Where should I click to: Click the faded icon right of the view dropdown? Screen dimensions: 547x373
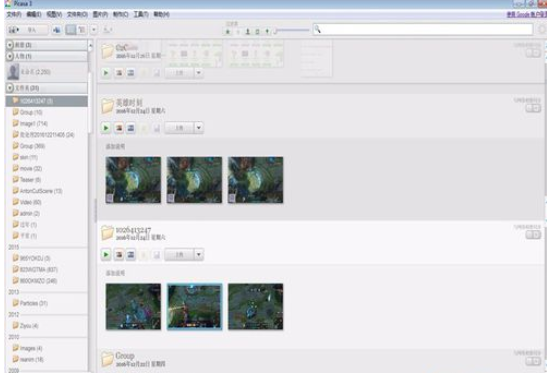[x=107, y=30]
